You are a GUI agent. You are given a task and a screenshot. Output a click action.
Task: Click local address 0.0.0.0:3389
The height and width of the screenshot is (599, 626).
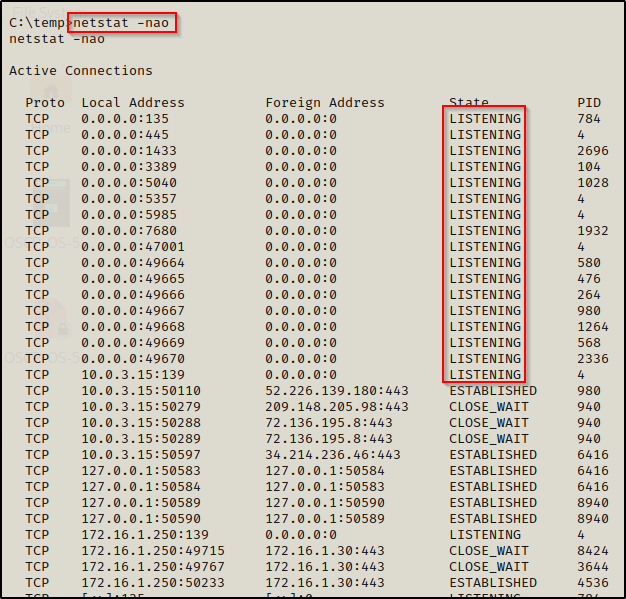(x=129, y=167)
